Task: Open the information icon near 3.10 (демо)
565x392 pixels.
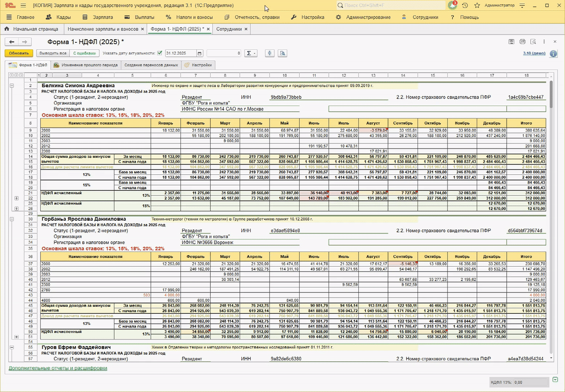Action: tap(553, 53)
